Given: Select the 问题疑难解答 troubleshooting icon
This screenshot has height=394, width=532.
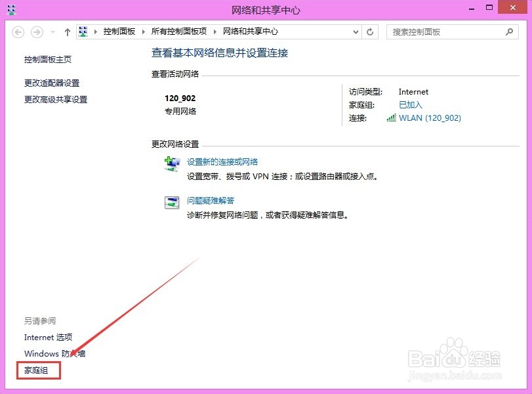Looking at the screenshot, I should point(171,202).
